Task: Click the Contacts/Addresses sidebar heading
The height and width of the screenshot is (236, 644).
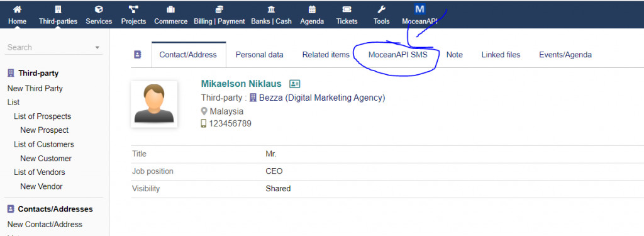Action: pos(55,209)
